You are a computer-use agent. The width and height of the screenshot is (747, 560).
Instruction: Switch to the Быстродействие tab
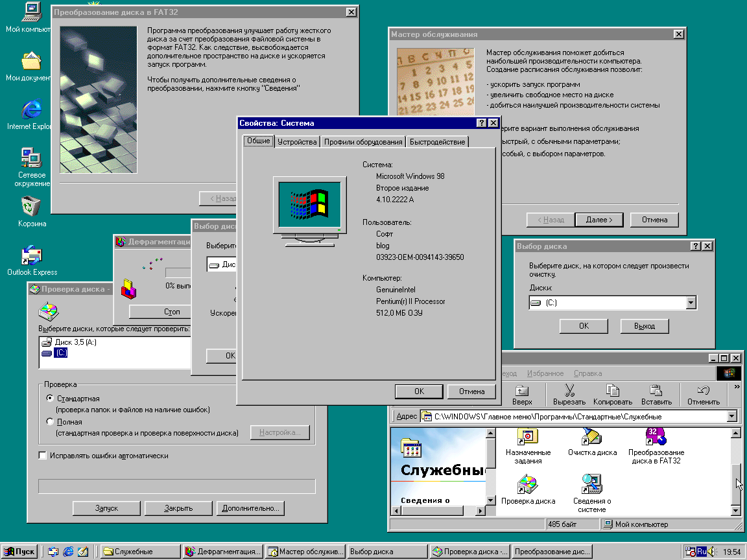(x=437, y=142)
